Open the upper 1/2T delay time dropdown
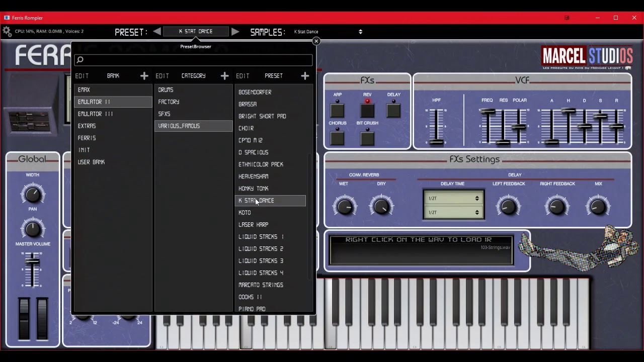This screenshot has height=362, width=644. [453, 198]
